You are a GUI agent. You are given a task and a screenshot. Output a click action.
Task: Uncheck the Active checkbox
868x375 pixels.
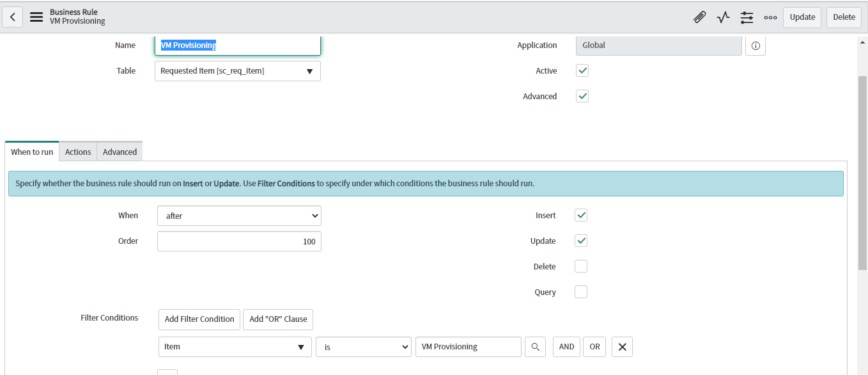(582, 70)
